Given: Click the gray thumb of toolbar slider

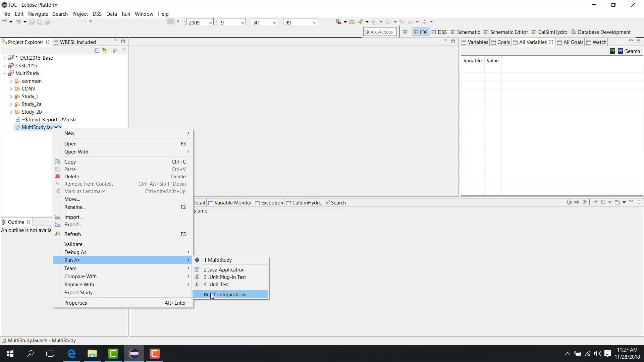Looking at the screenshot, I should point(171,21).
